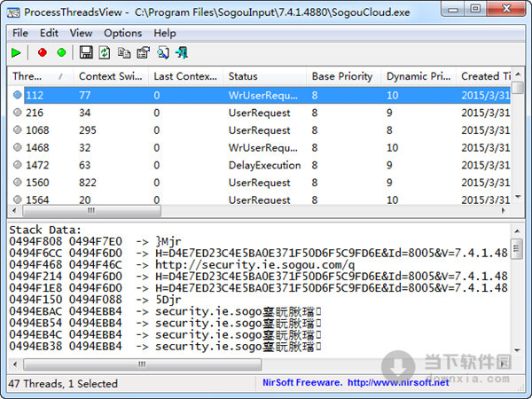Click the thread 1560 row bullet icon
This screenshot has width=532, height=399.
click(18, 182)
